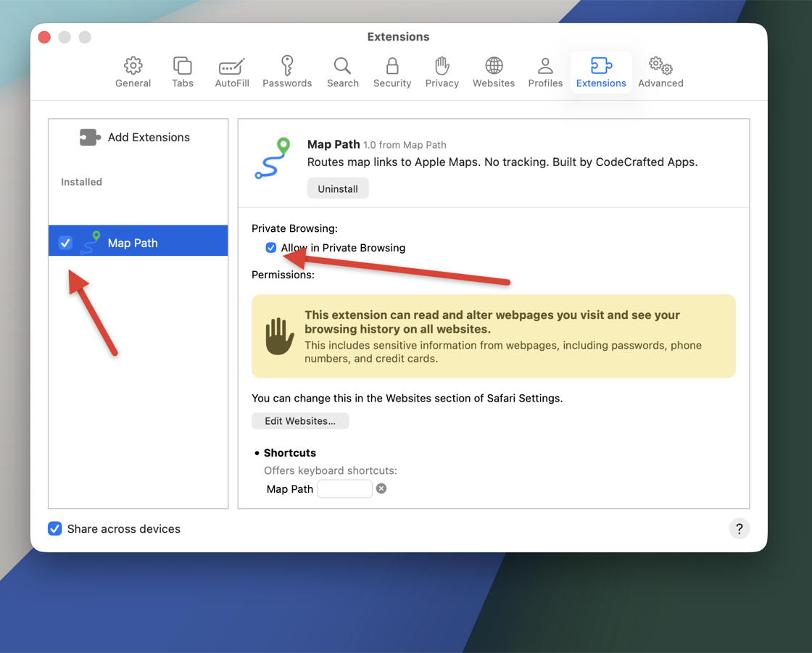The height and width of the screenshot is (653, 812).
Task: Click the Add Extensions puzzle piece icon
Action: coord(90,137)
